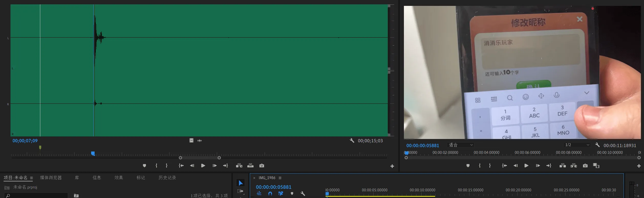This screenshot has width=644, height=198.
Task: Click left handle of source zoom scroll bar
Action: click(180, 158)
